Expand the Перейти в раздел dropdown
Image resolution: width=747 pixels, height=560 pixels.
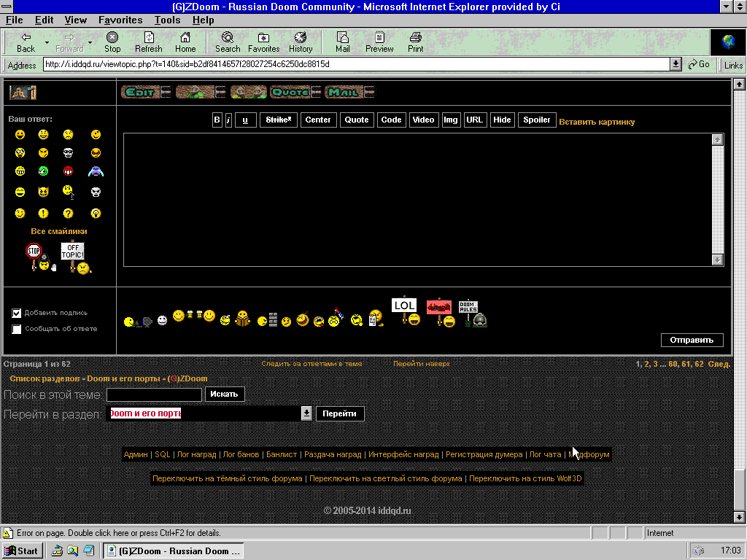click(x=307, y=413)
